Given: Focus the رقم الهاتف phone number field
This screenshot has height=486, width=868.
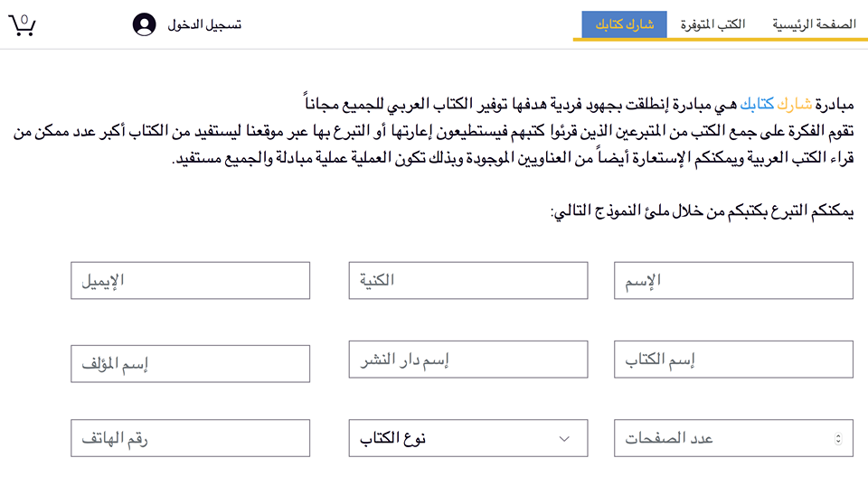Looking at the screenshot, I should point(190,438).
